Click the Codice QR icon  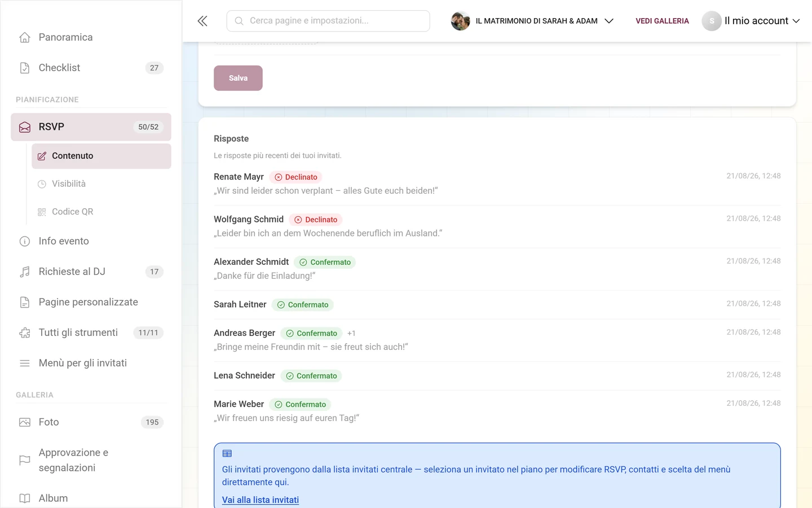[x=42, y=212]
